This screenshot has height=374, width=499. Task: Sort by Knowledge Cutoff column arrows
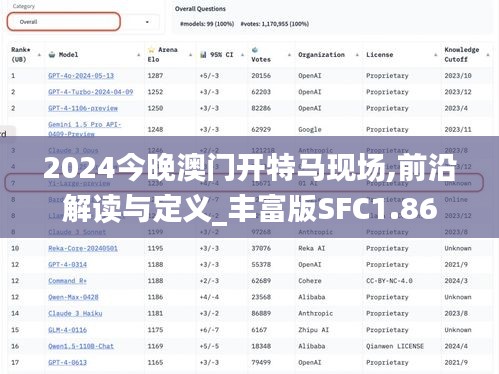(488, 55)
